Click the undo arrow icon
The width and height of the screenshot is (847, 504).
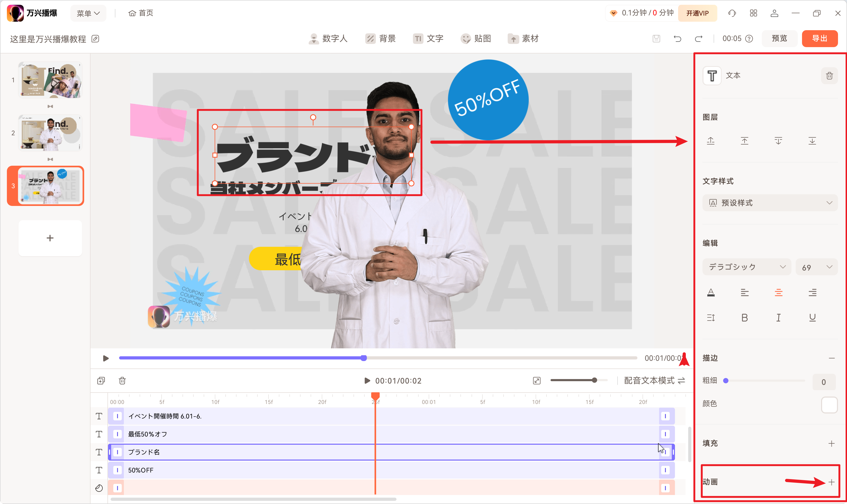(x=677, y=39)
